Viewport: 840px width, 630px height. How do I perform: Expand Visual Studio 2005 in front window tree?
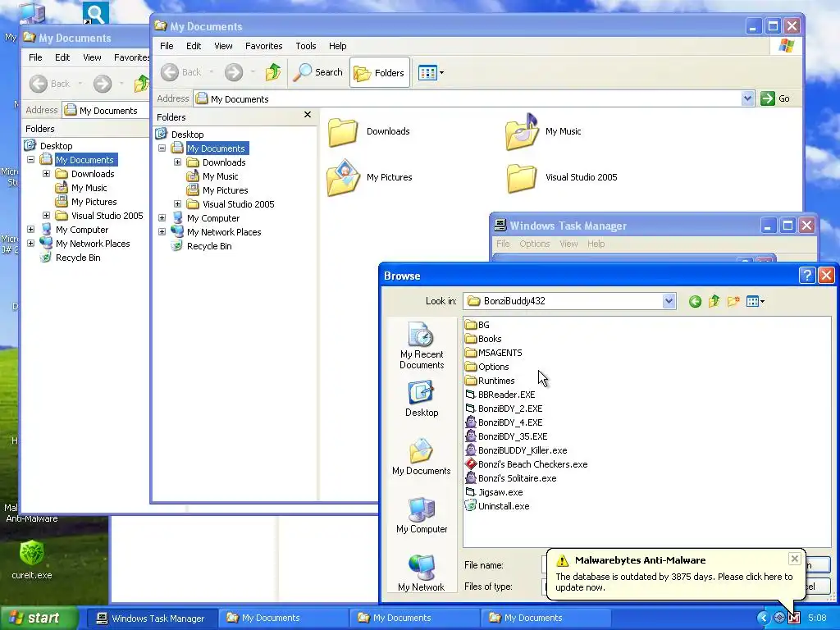177,204
